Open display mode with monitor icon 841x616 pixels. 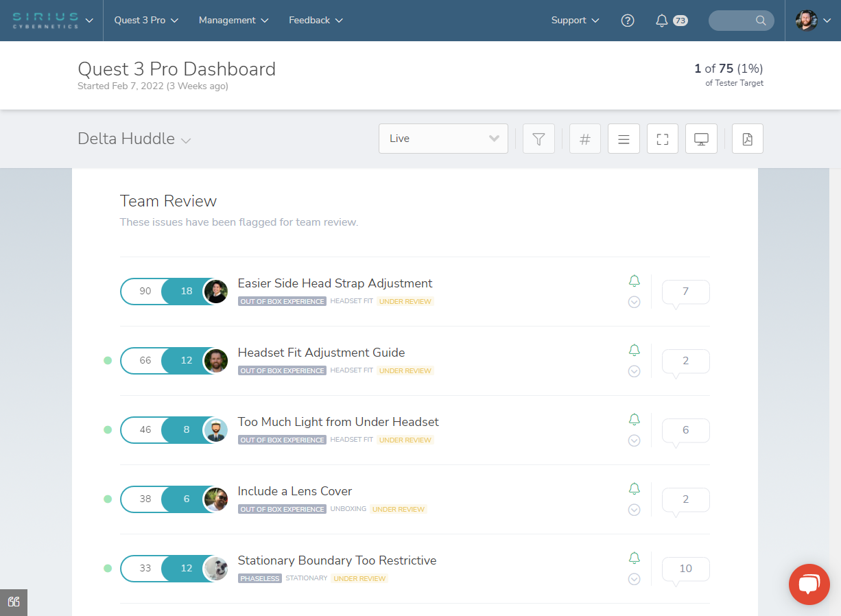pos(701,139)
